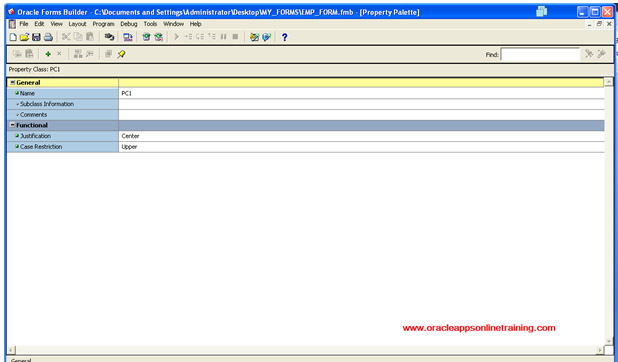Click the Oracle Forms Builder title icon
The image size is (618, 362).
11,12
